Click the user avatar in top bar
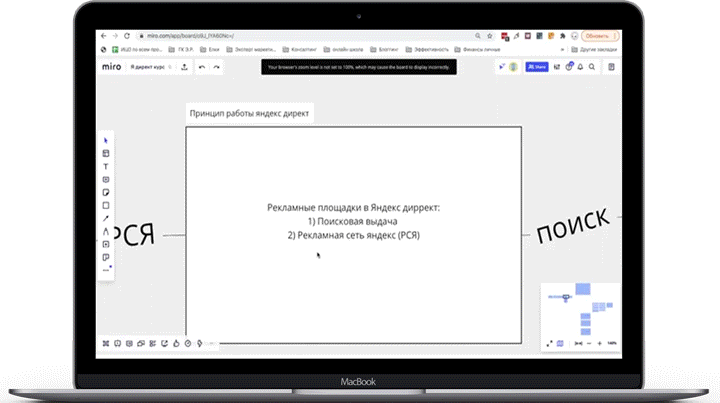This screenshot has height=403, width=720. 513,67
